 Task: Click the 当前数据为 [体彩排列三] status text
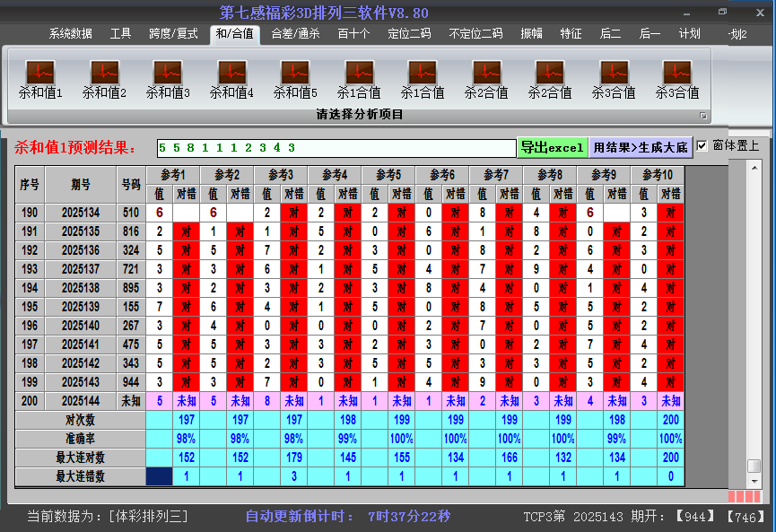[108, 517]
